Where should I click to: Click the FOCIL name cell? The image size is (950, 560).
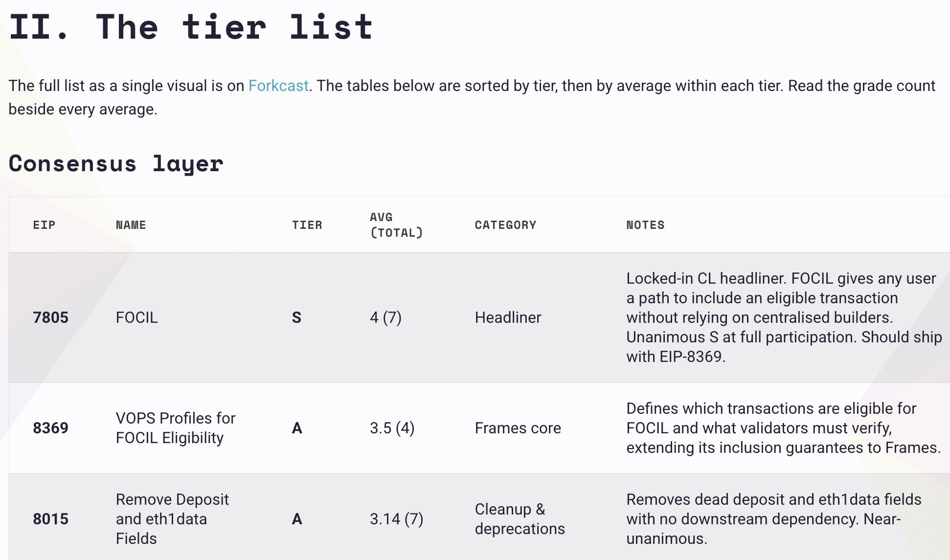click(x=136, y=317)
